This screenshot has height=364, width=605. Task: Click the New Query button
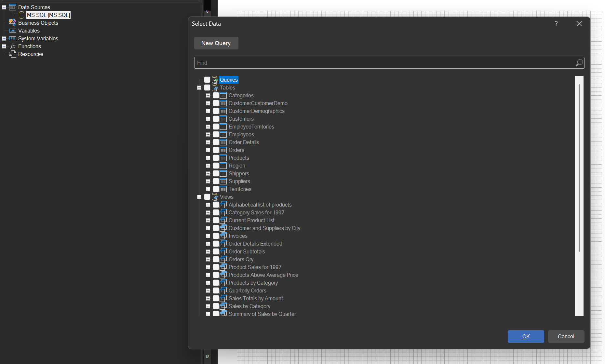(216, 43)
